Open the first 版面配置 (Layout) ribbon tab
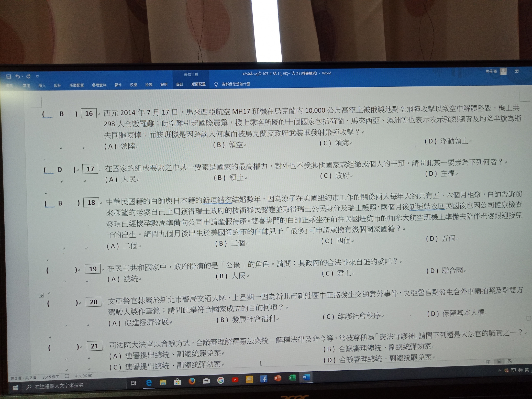Screen dimensions: 532x399 click(x=76, y=85)
